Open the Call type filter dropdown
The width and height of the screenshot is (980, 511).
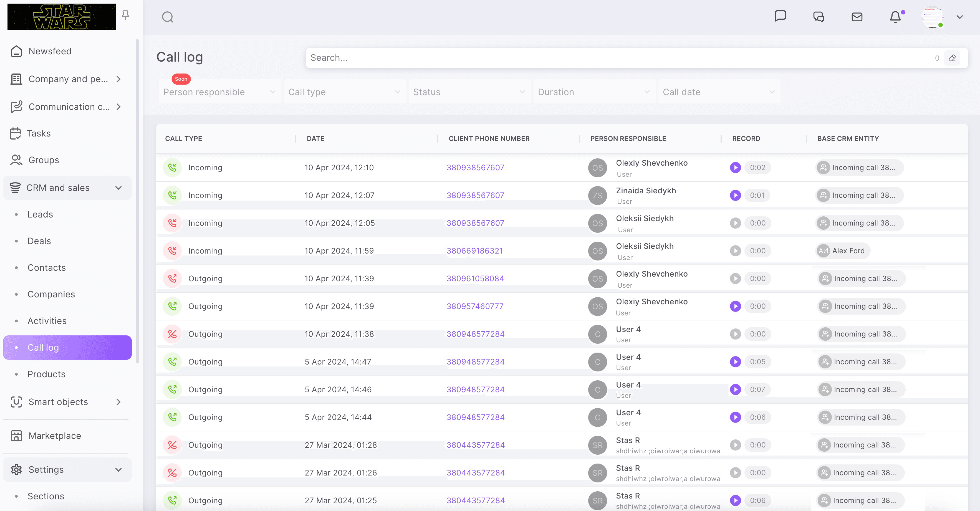point(344,92)
